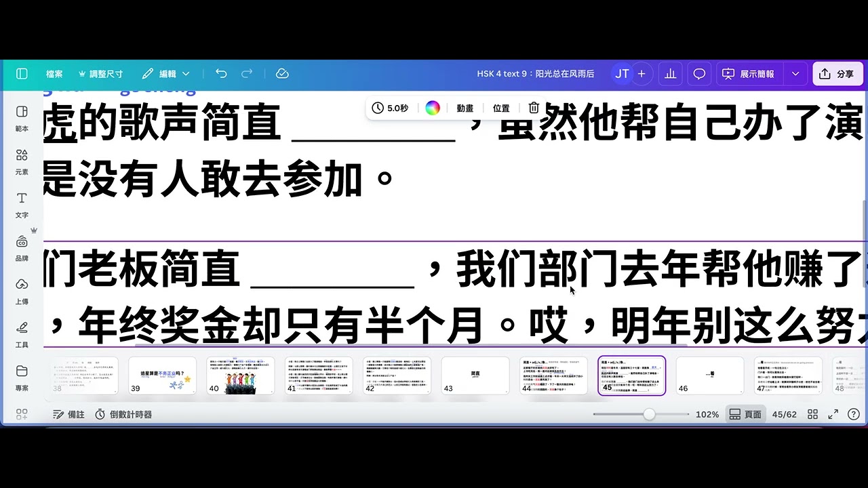
Task: Expand dropdown arrow next to 展示簡報
Action: tap(795, 74)
